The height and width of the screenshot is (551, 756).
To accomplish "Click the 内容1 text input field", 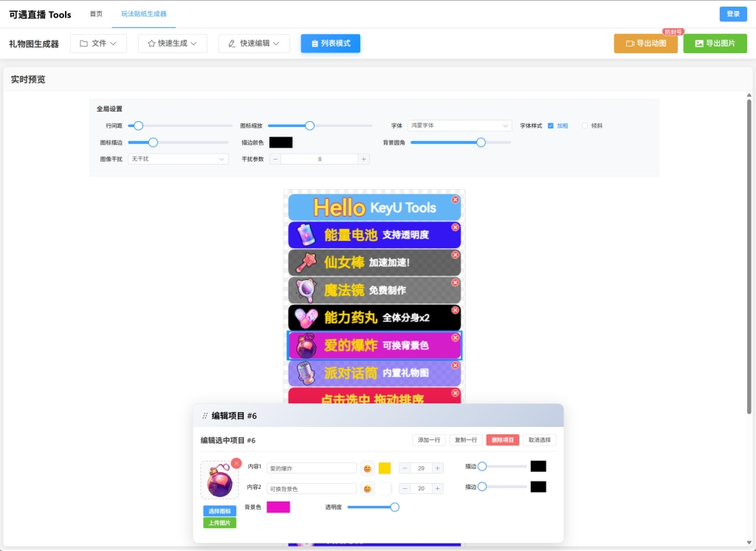I will (x=312, y=468).
